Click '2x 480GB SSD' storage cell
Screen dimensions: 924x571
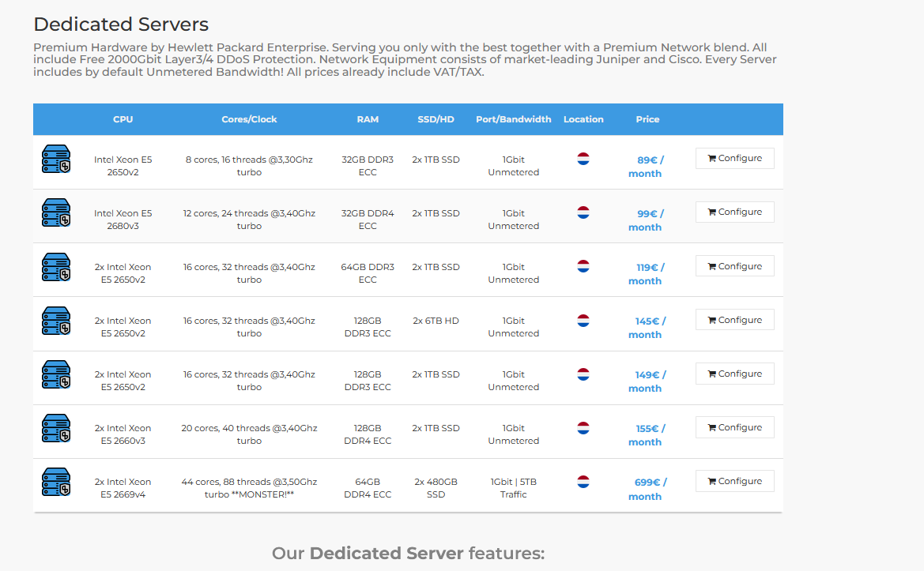point(436,488)
